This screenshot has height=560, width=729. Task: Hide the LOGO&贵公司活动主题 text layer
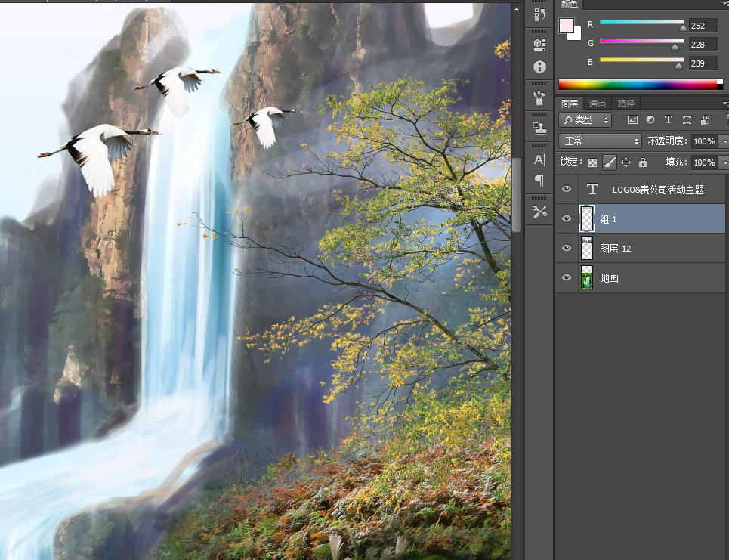tap(567, 189)
